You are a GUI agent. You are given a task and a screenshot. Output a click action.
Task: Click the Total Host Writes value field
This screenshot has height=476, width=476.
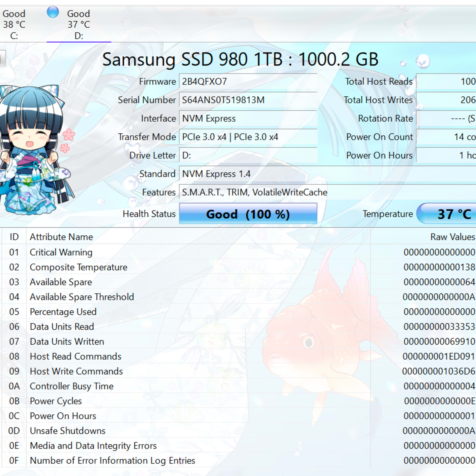click(446, 100)
